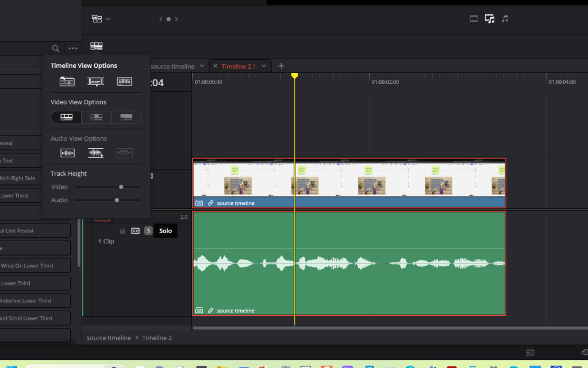Toggle the audio track auto select icon
Screen dimensions: 588x368
136,231
